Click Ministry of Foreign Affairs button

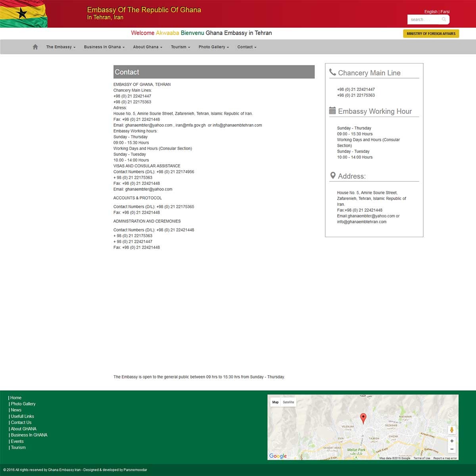[x=431, y=34]
